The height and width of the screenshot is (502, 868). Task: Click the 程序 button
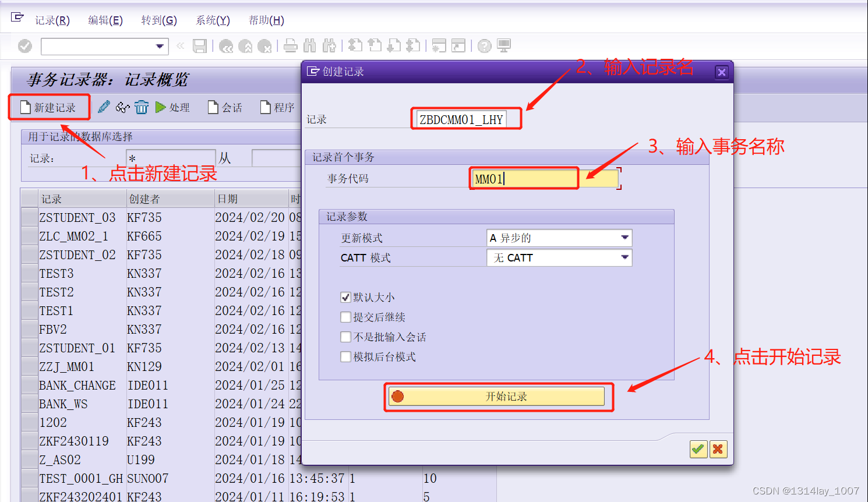click(278, 107)
